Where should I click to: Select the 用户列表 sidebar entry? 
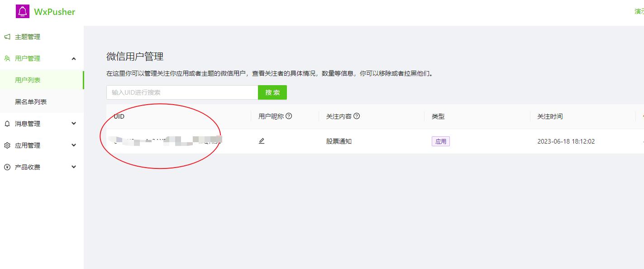point(28,80)
